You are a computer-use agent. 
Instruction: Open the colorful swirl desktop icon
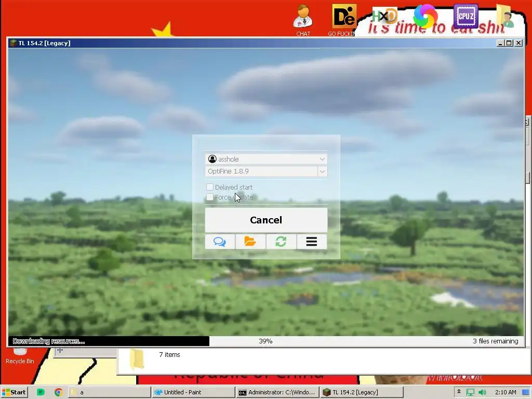(425, 16)
